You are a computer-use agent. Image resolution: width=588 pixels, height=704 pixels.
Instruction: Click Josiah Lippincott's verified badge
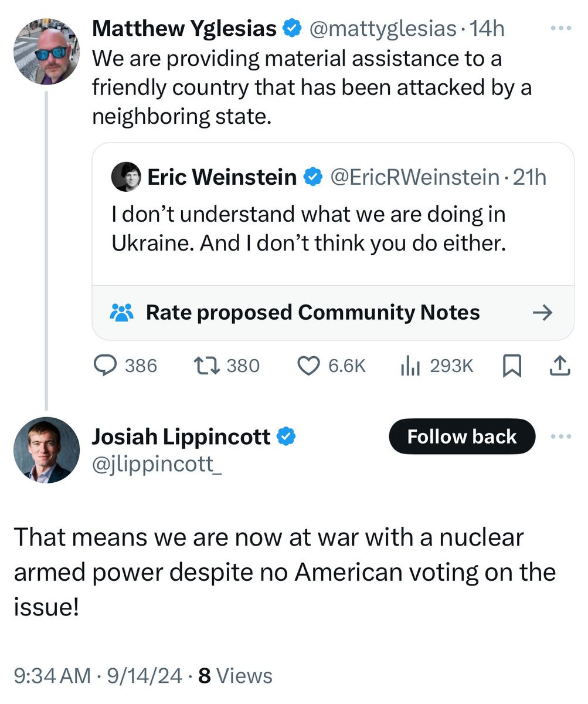pos(286,436)
